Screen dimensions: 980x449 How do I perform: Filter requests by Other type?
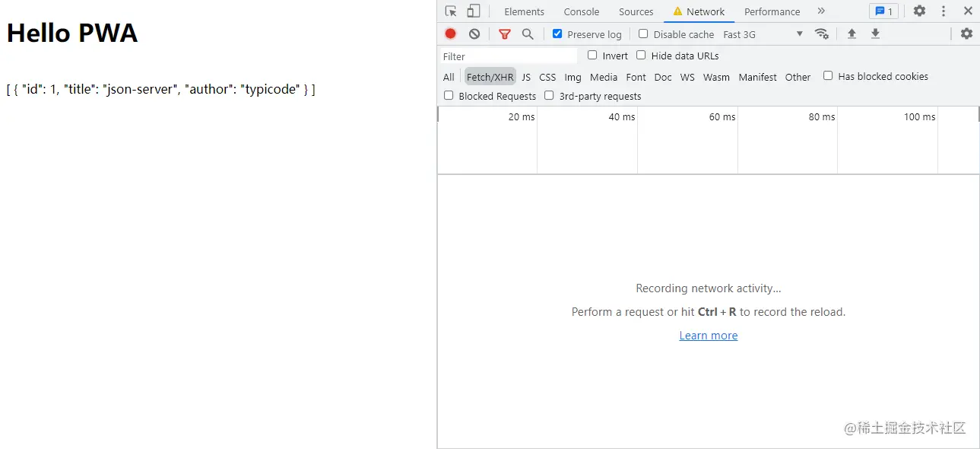(798, 77)
